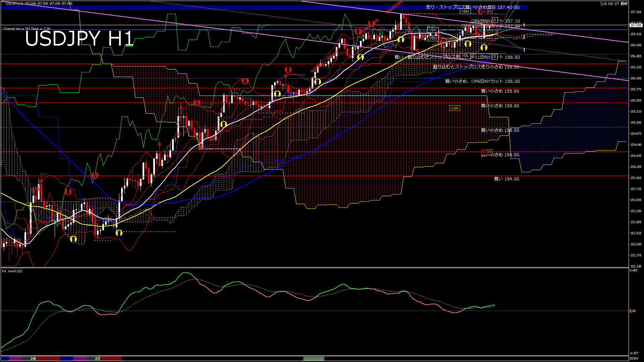
Task: Click the blue 157.40-50 sell banner
Action: click(473, 7)
